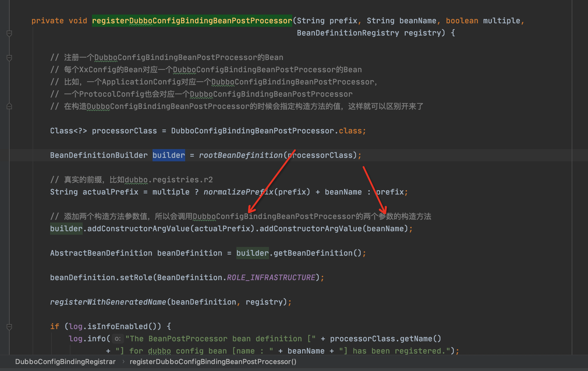
Task: Fold the comment block starting with 注册一个
Action: click(9, 58)
